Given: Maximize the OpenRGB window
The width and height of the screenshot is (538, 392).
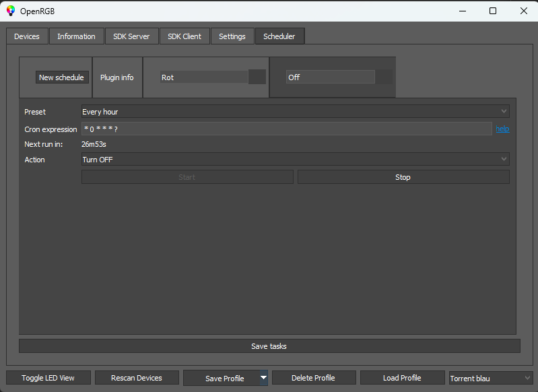Looking at the screenshot, I should click(x=493, y=11).
